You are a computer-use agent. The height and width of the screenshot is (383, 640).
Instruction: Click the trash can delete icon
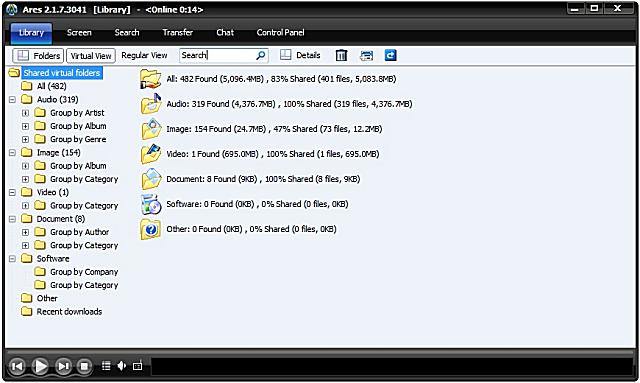341,55
